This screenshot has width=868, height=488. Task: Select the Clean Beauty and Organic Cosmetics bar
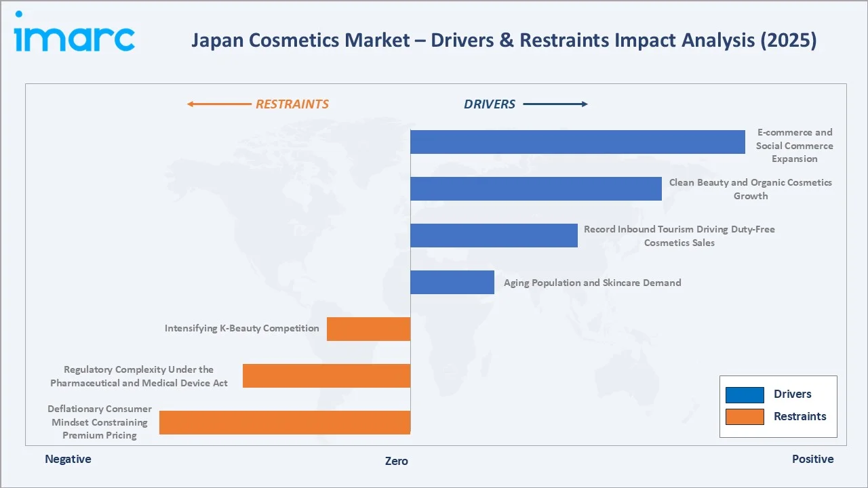click(536, 188)
